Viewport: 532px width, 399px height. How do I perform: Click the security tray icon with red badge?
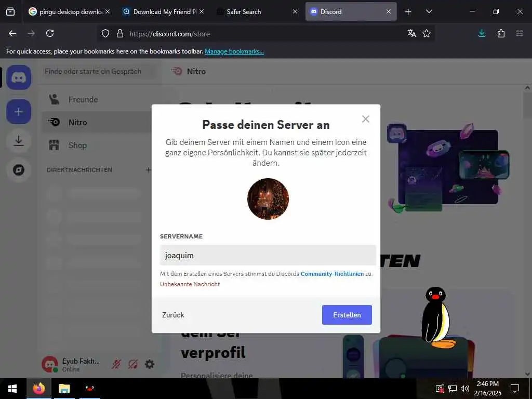pos(440,389)
